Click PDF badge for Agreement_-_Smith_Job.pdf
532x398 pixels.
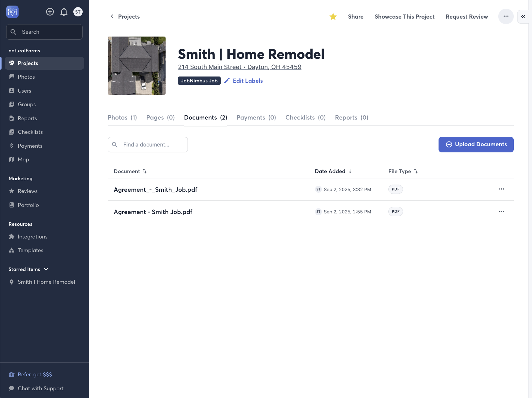[396, 189]
